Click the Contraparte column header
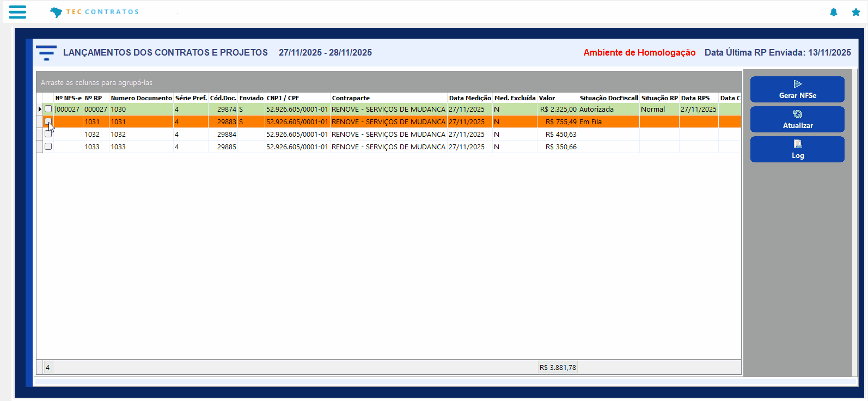Image resolution: width=868 pixels, height=401 pixels. point(389,98)
